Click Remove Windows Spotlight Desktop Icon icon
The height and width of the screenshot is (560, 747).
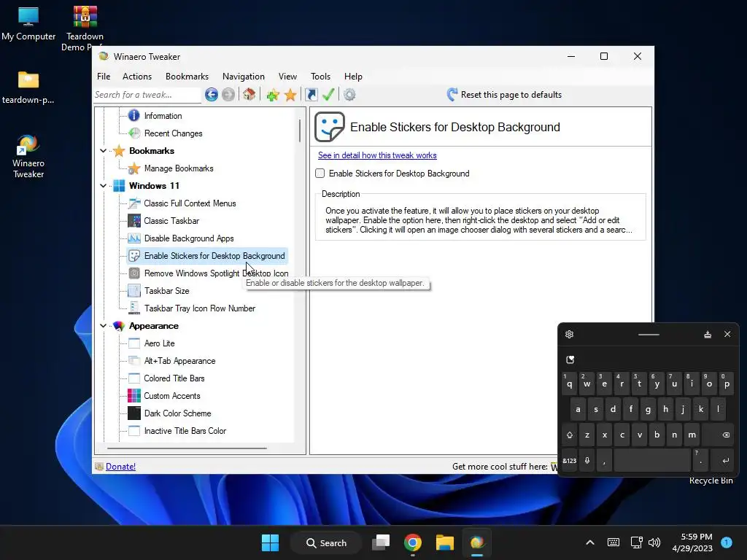(134, 273)
